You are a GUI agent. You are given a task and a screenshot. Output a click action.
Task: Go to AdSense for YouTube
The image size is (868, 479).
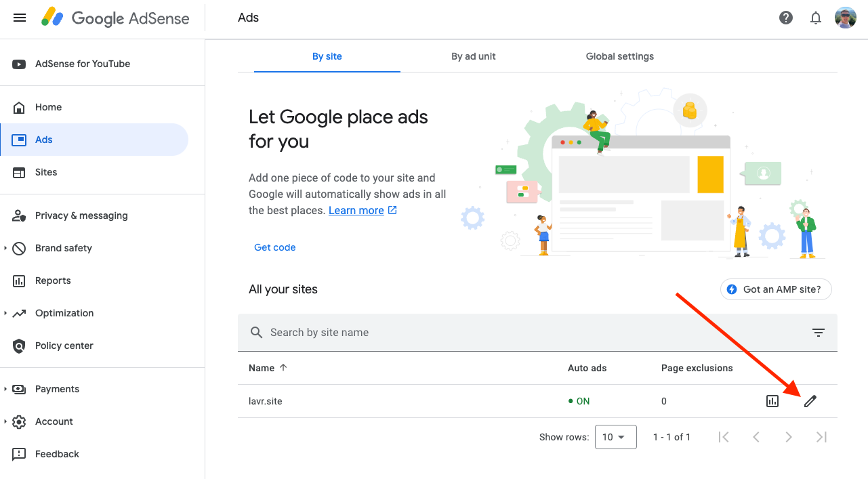click(x=83, y=64)
